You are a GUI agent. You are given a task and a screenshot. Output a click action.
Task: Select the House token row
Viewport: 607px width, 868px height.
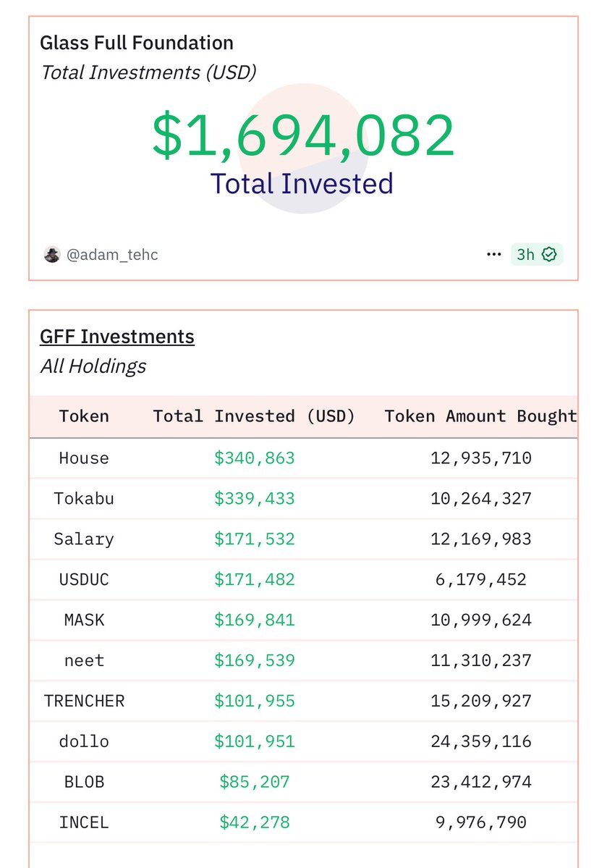(x=303, y=458)
